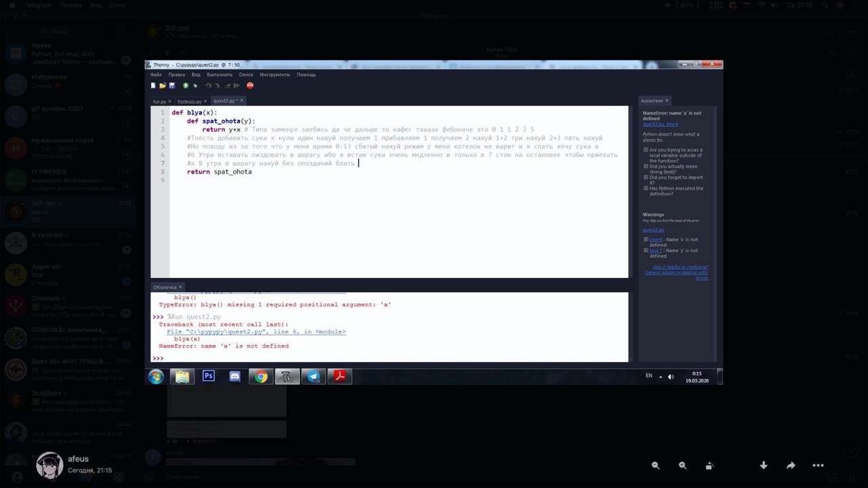Viewport: 868px width, 488px height.
Task: Zoom in the image viewer
Action: (682, 466)
